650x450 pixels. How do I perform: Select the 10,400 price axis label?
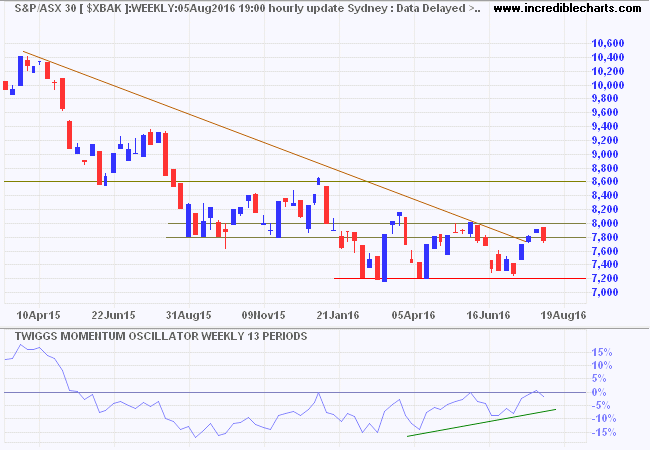coord(607,57)
